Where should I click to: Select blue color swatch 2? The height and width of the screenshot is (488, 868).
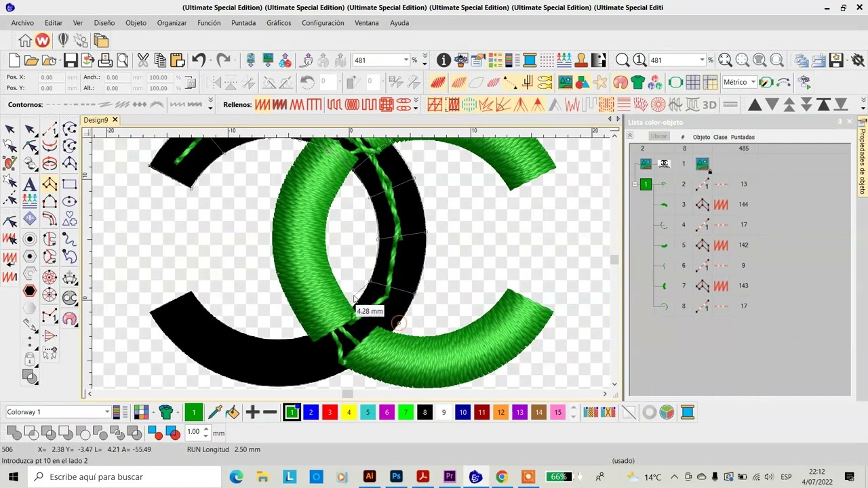pos(311,412)
